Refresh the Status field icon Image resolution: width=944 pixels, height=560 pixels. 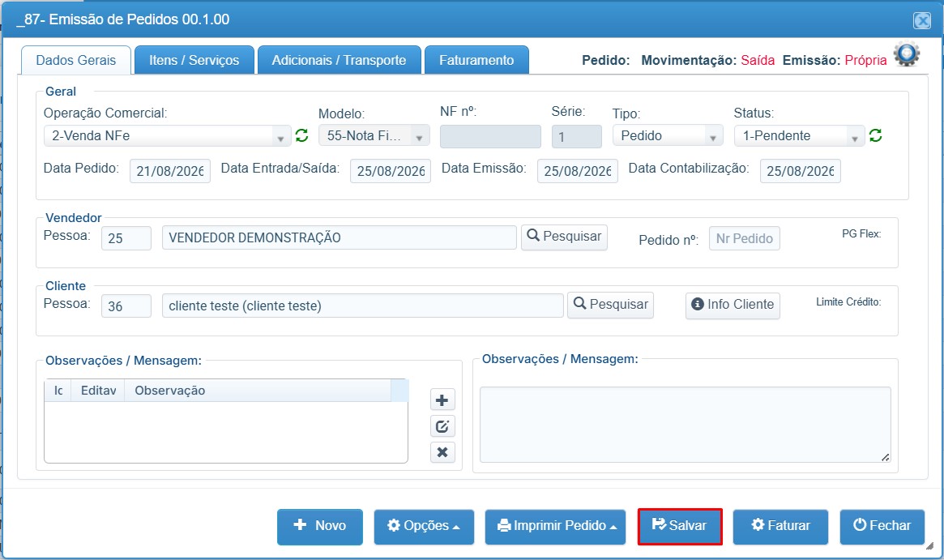875,135
